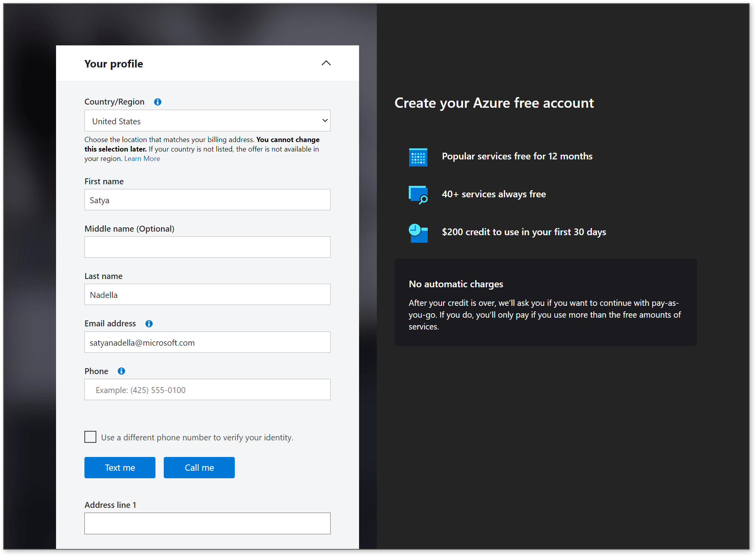Click the Email address info icon
Screen dimensions: 756x556
click(149, 324)
